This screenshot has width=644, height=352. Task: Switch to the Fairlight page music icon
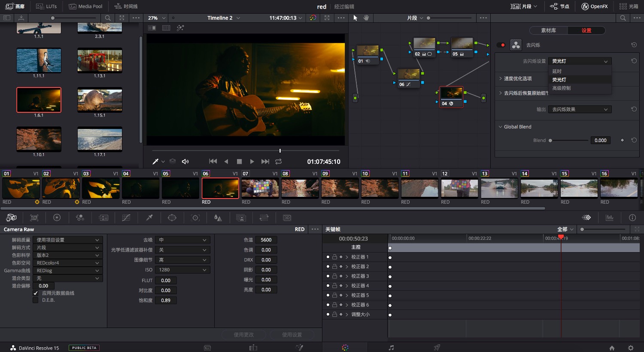(x=391, y=348)
